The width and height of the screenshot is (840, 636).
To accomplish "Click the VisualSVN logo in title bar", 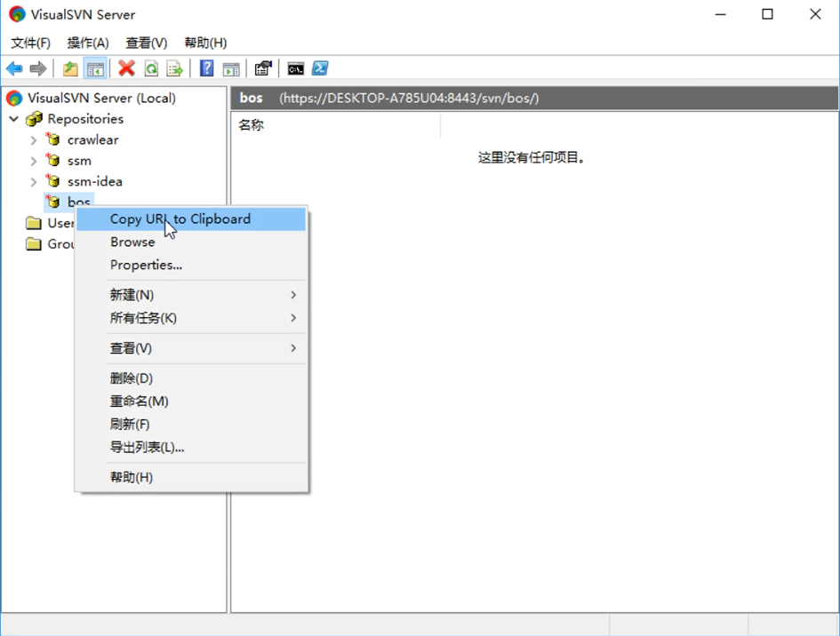I will [x=17, y=14].
